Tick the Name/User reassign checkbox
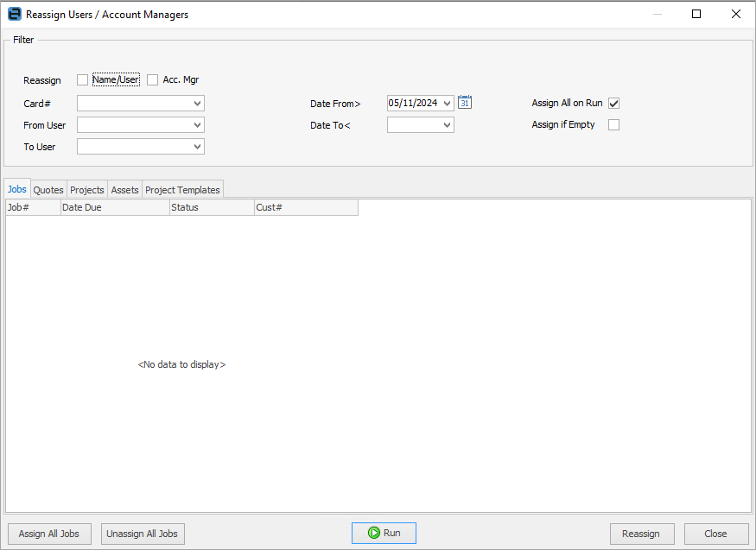The width and height of the screenshot is (756, 550). (x=82, y=80)
